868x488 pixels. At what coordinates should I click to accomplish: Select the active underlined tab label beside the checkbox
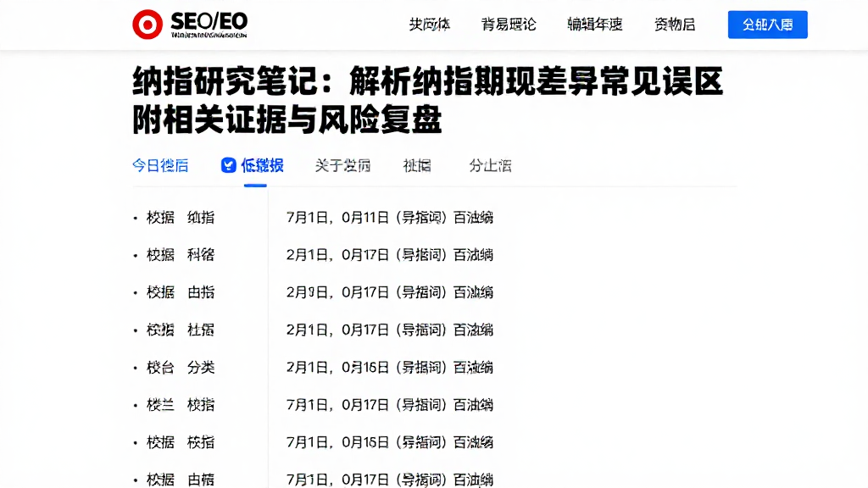263,165
